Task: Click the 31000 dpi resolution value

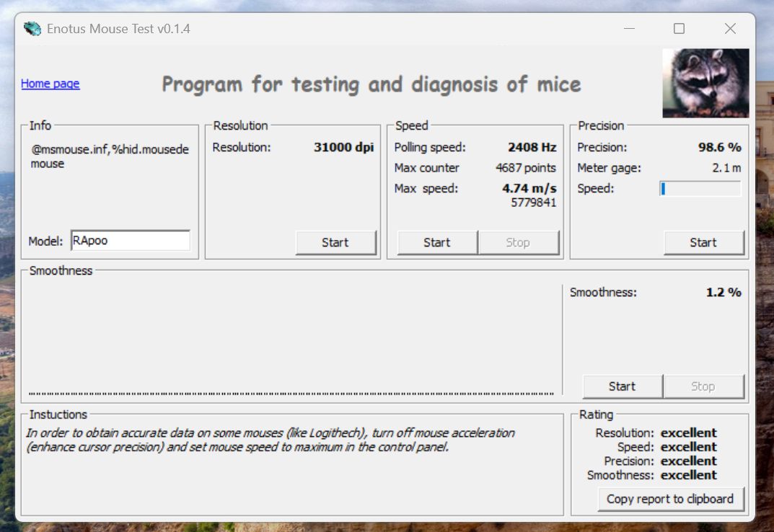Action: [343, 147]
